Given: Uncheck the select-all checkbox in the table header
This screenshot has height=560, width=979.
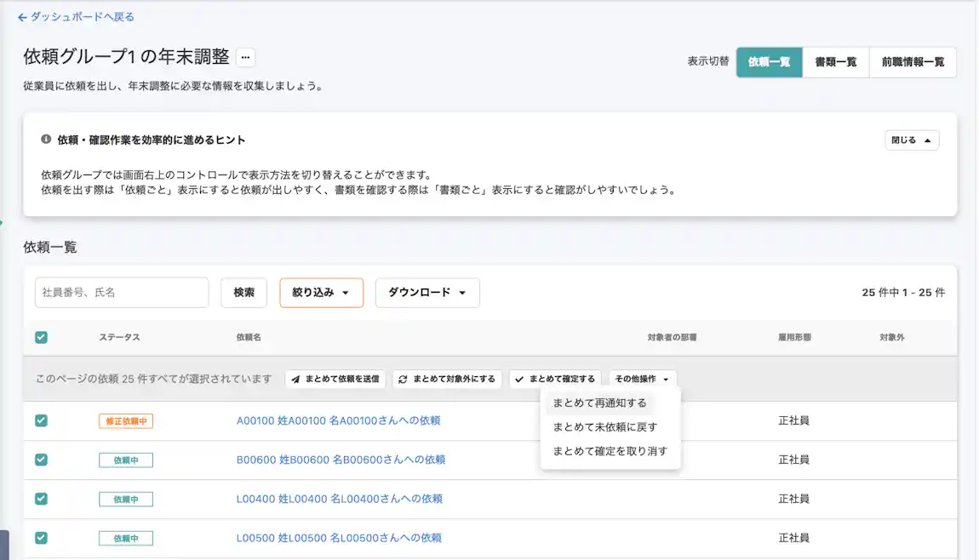Looking at the screenshot, I should coord(41,337).
